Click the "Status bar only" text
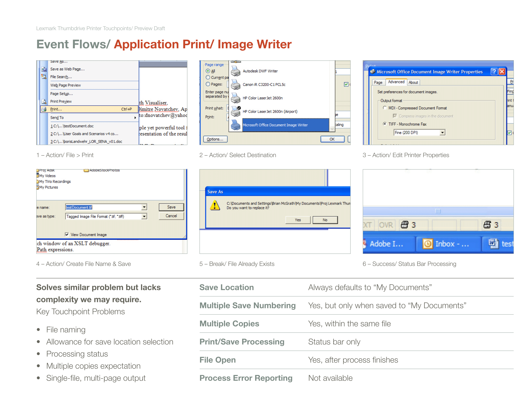532x411 pixels. [334, 342]
